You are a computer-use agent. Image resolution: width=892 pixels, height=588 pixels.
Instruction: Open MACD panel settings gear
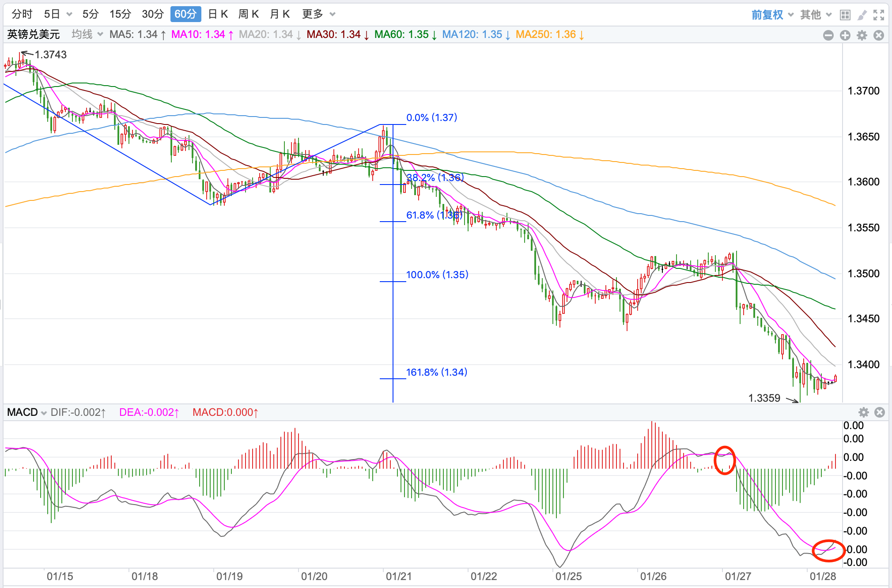[864, 412]
